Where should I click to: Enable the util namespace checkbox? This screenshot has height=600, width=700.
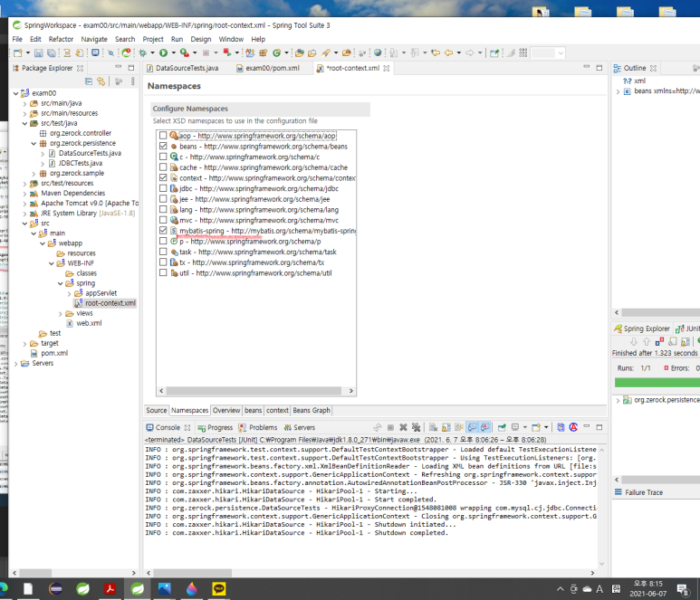pyautogui.click(x=163, y=272)
